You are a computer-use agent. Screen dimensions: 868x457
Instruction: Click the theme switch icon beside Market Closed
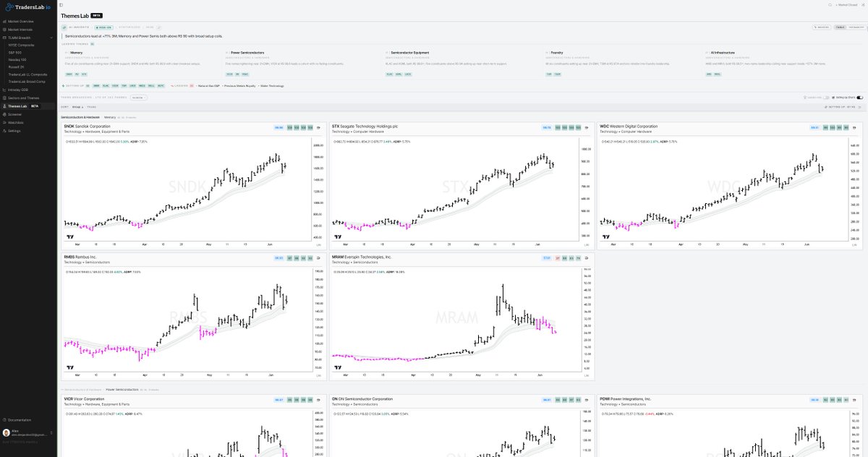[863, 5]
